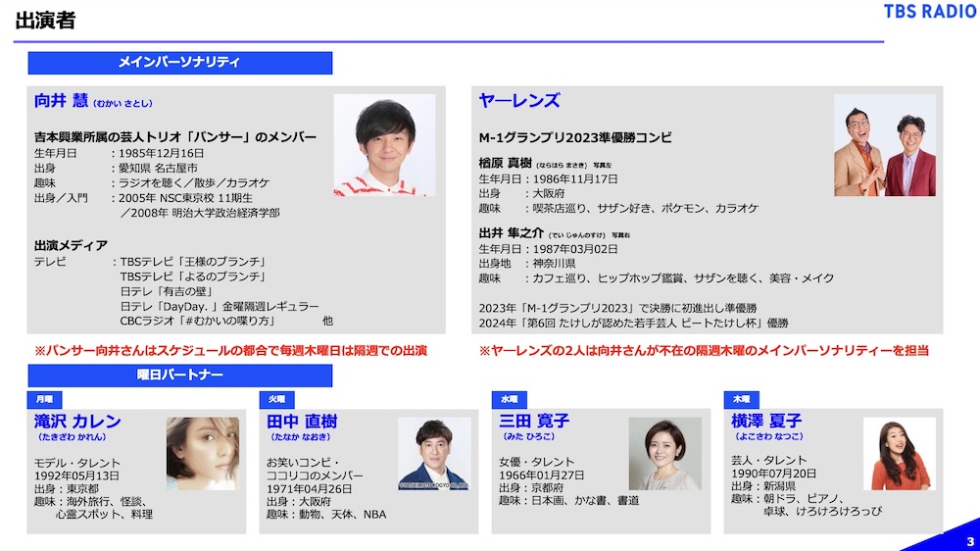Viewport: 980px width, 551px height.
Task: Select 田中 直樹's portrait photo
Action: coord(433,454)
